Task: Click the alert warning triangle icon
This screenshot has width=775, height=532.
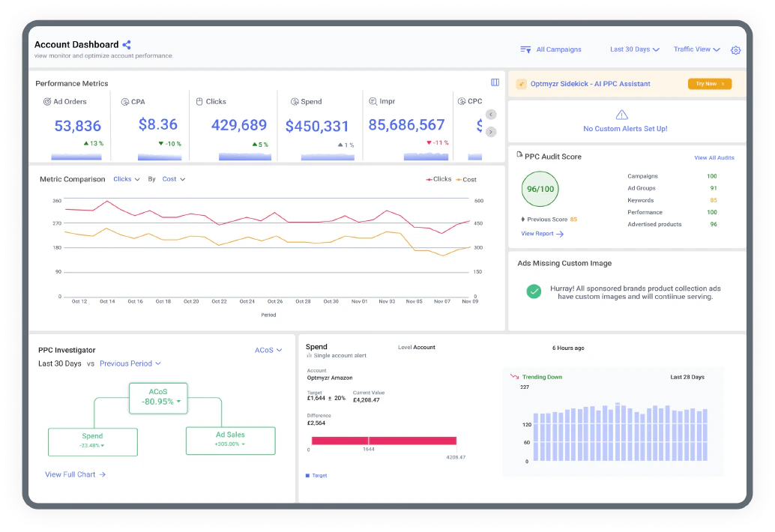Action: click(x=621, y=115)
